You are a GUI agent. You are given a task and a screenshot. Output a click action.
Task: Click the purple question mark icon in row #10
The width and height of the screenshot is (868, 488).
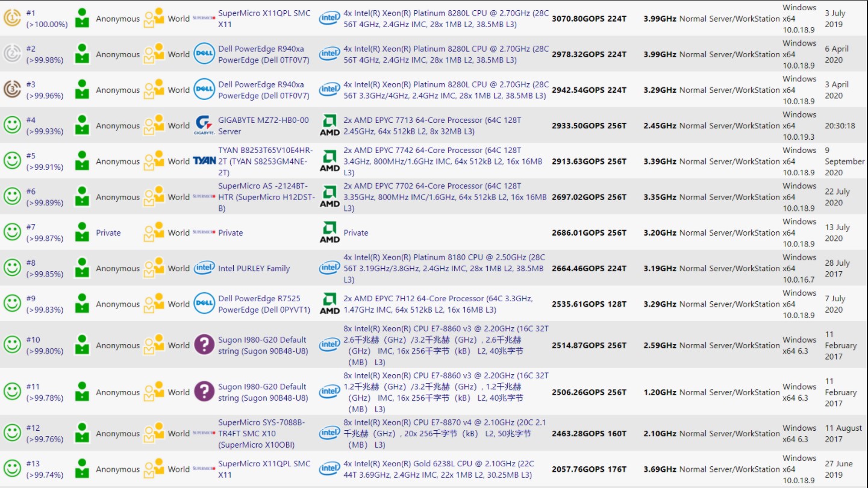coord(204,345)
